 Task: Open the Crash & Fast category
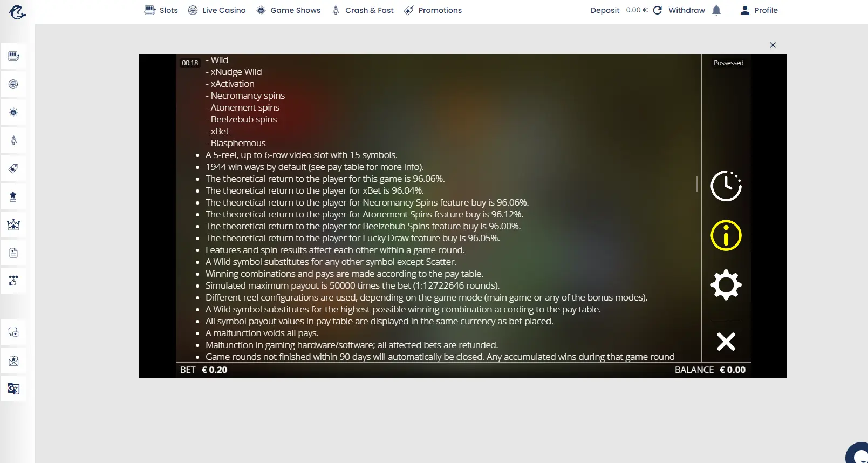click(x=363, y=10)
